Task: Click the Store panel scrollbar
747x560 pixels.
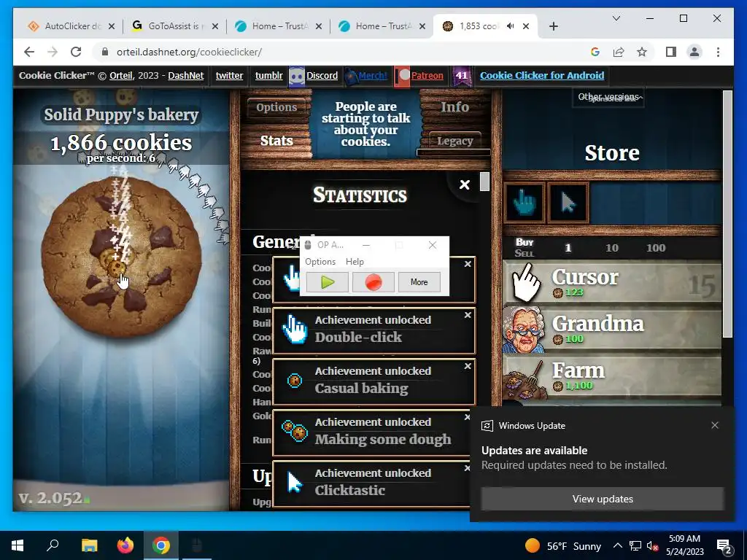Action: point(727,214)
